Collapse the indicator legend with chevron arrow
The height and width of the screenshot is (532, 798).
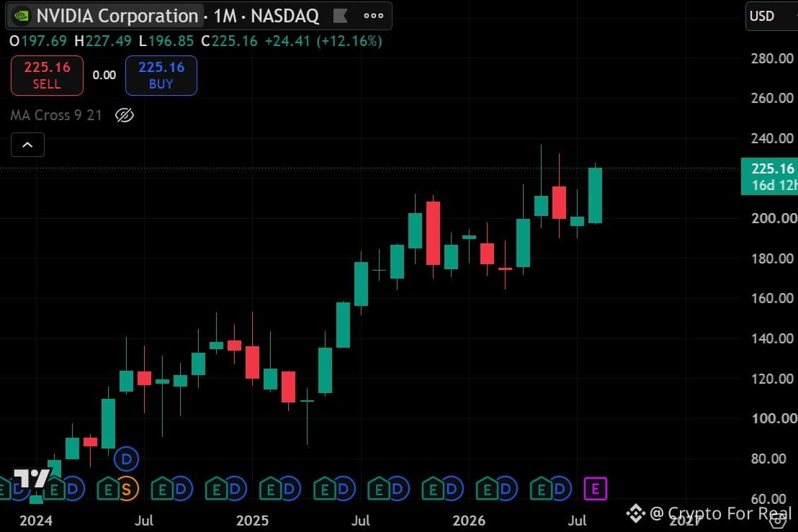click(27, 145)
